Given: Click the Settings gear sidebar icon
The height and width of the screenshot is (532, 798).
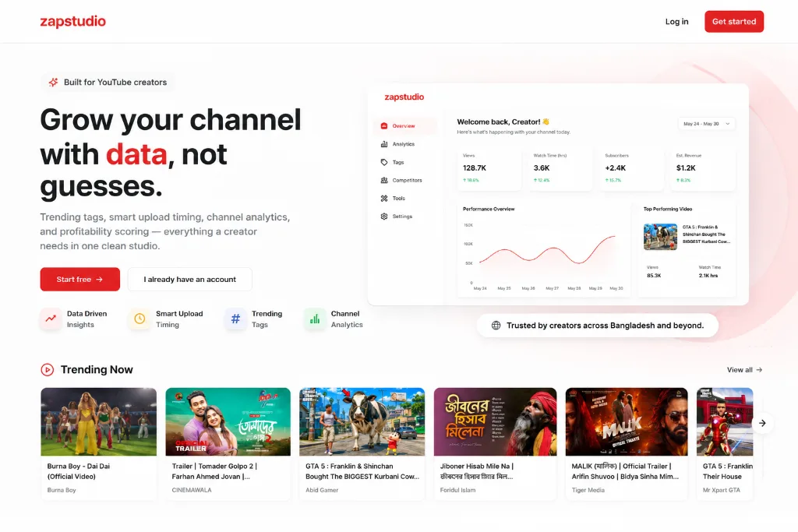Looking at the screenshot, I should point(384,217).
